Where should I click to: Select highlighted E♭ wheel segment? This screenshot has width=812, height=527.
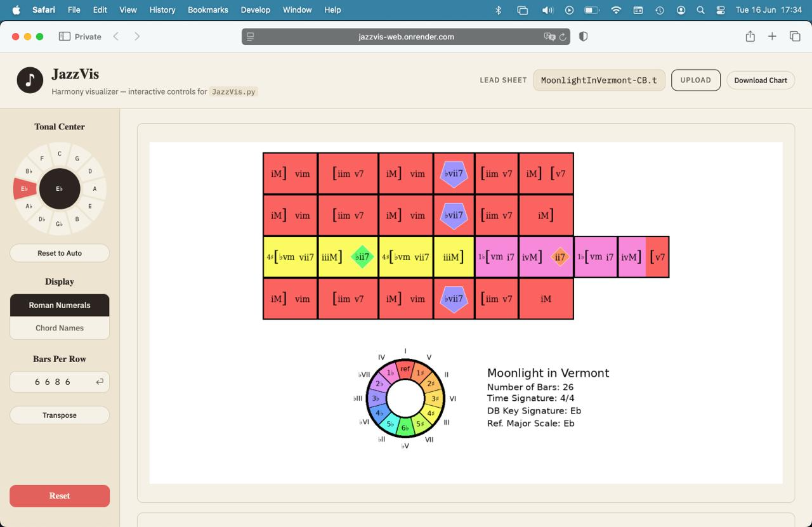24,188
